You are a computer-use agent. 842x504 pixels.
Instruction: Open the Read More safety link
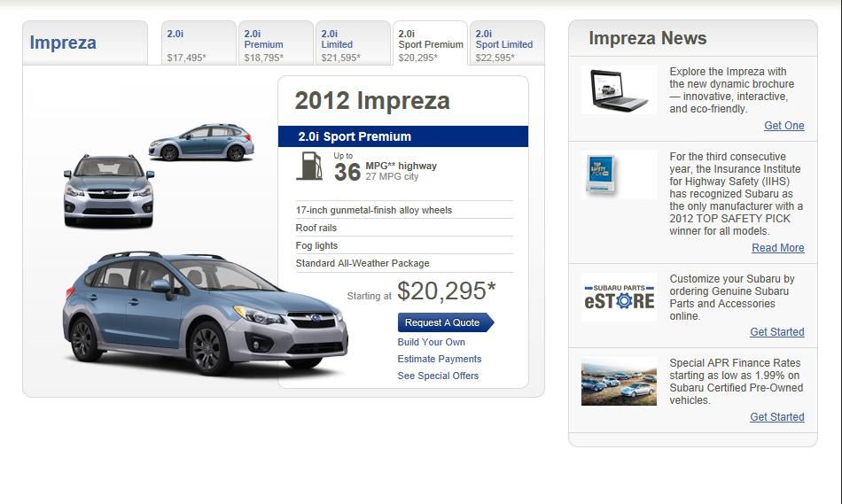[x=777, y=248]
